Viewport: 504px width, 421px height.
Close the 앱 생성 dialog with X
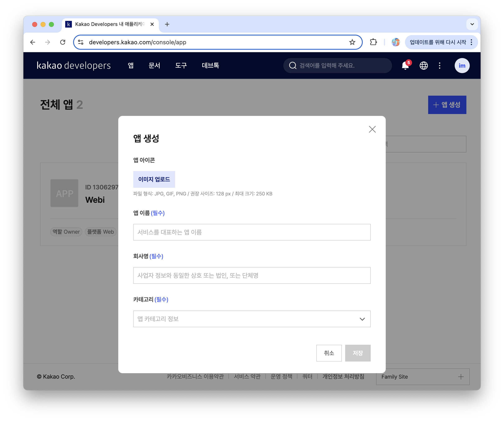click(x=372, y=129)
